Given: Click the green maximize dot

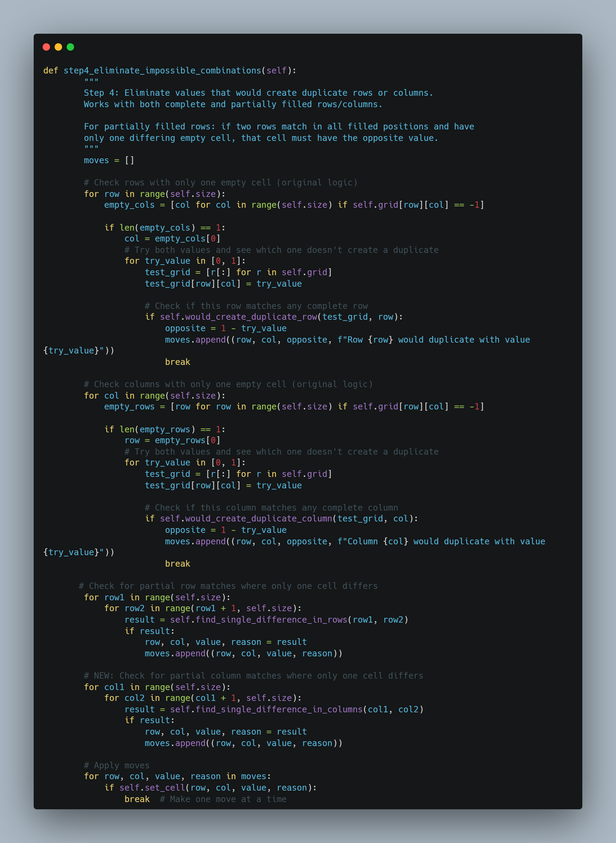Looking at the screenshot, I should tap(70, 47).
